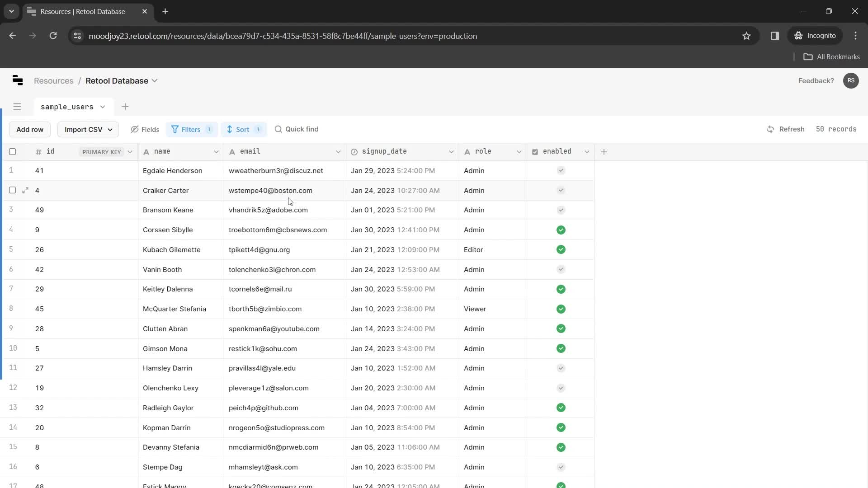Open browser side panel icon
The height and width of the screenshot is (488, 868).
point(775,36)
